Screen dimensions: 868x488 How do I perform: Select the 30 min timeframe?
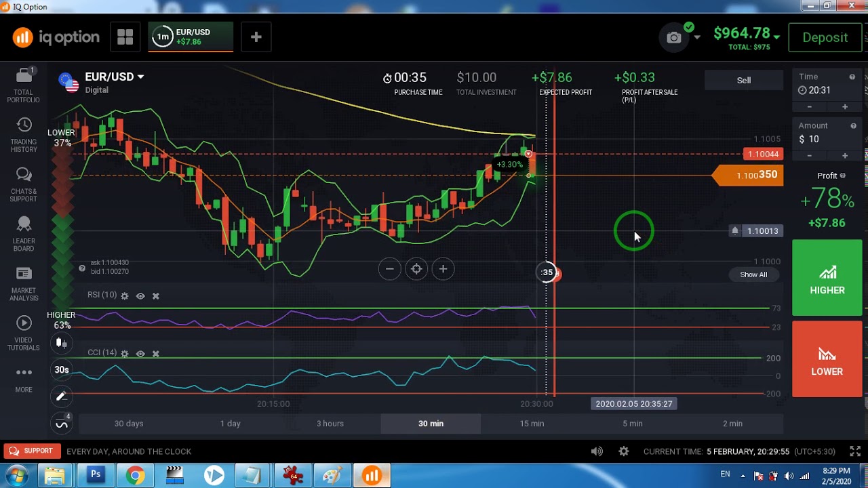point(431,424)
